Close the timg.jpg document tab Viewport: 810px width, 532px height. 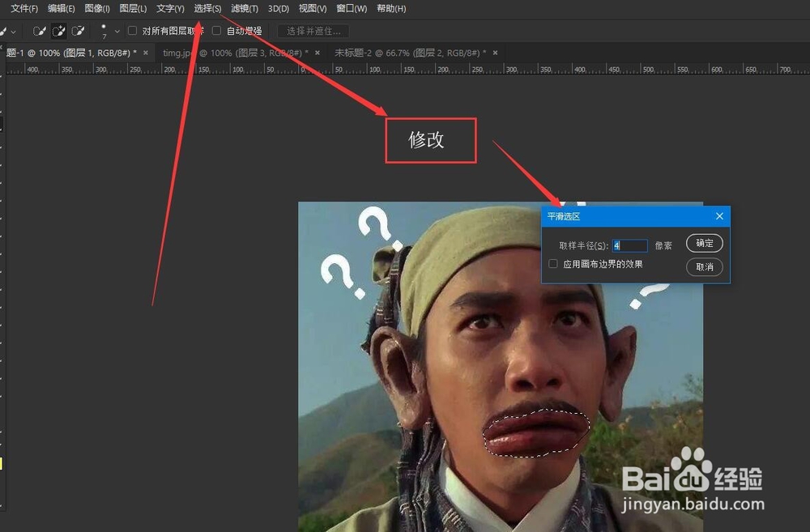318,53
